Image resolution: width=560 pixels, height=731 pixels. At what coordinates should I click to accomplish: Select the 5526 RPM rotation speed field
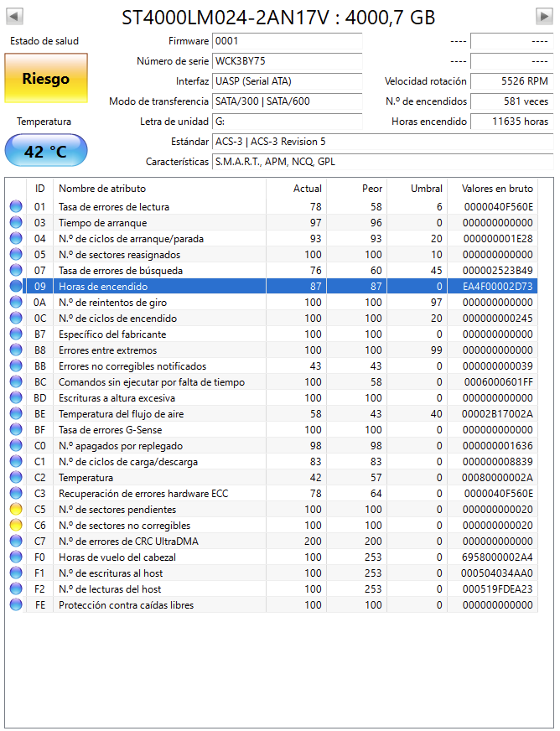511,81
